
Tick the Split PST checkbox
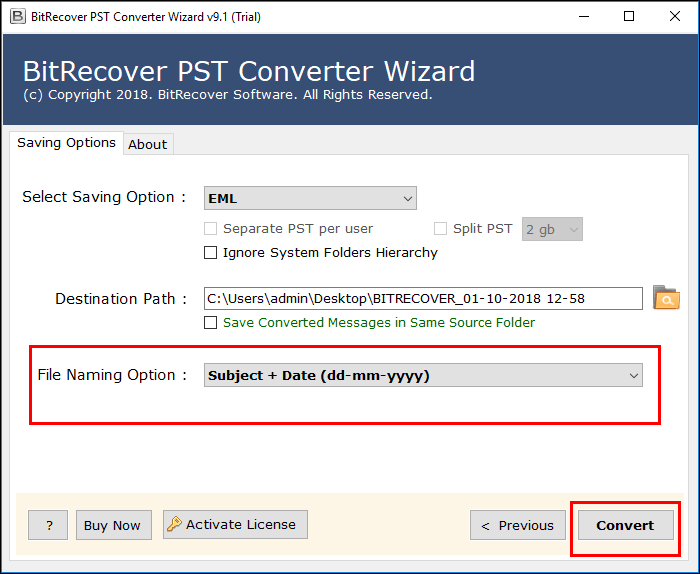pyautogui.click(x=441, y=229)
